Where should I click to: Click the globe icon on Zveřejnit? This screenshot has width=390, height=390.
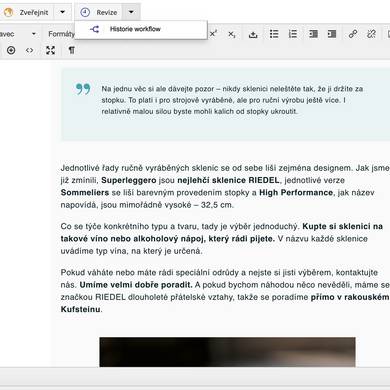(8, 12)
